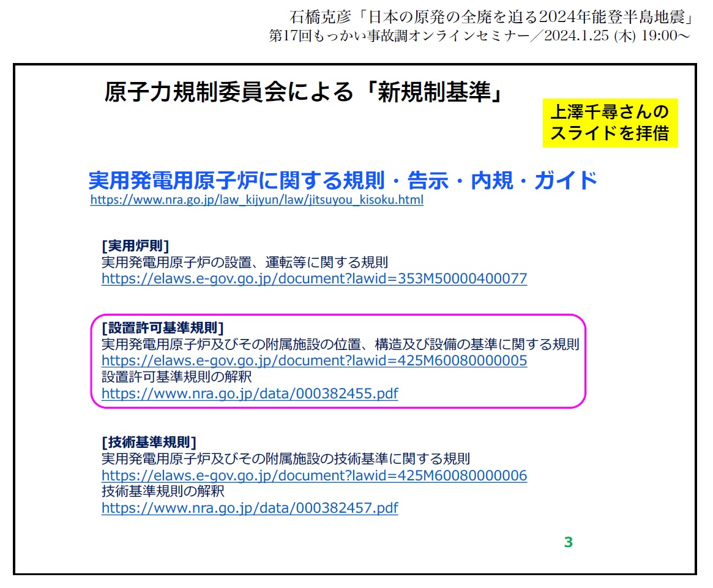This screenshot has height=588, width=713.
Task: Click the green page number 3
Action: coord(568,542)
